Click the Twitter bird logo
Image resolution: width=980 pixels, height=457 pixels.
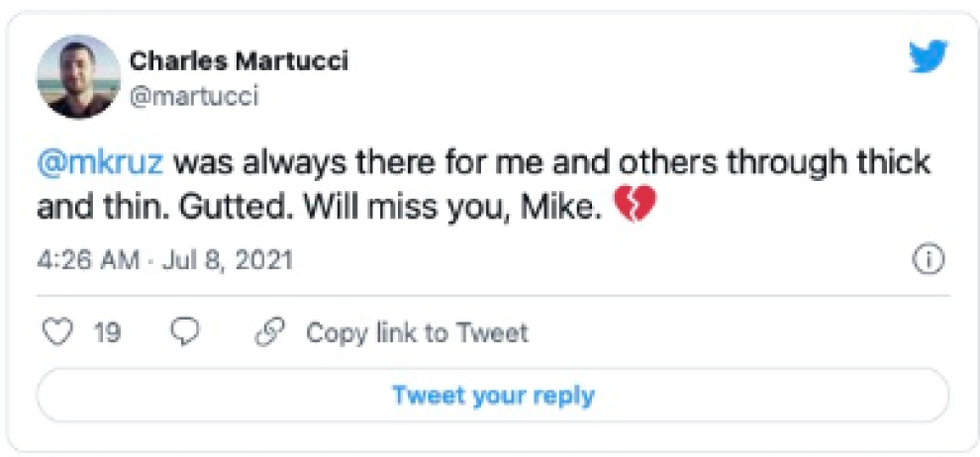click(x=928, y=58)
